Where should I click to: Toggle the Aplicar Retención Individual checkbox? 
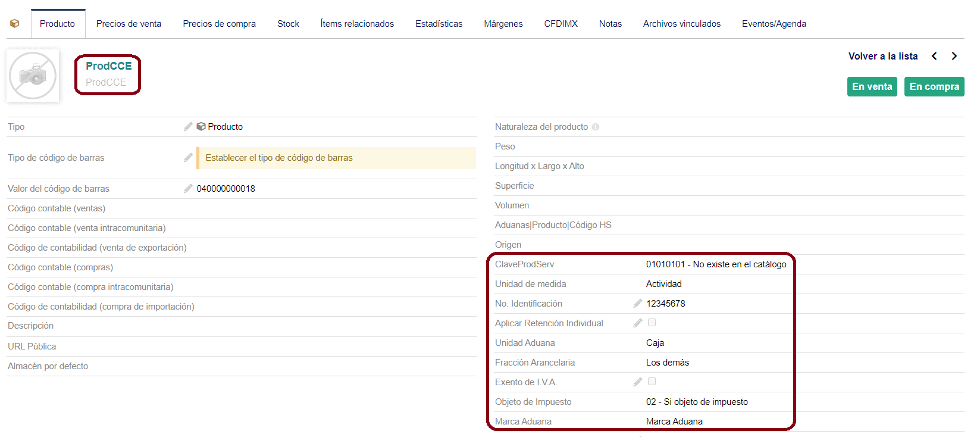(x=652, y=323)
